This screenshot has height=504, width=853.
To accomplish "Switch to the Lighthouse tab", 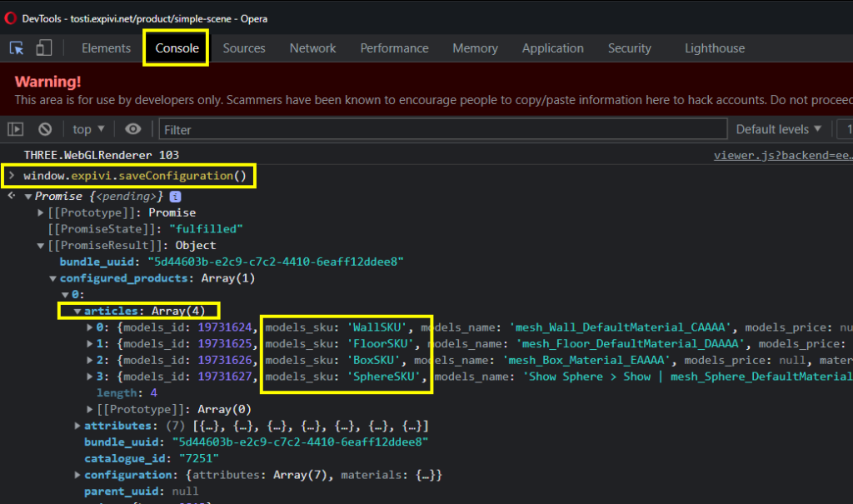I will click(714, 47).
